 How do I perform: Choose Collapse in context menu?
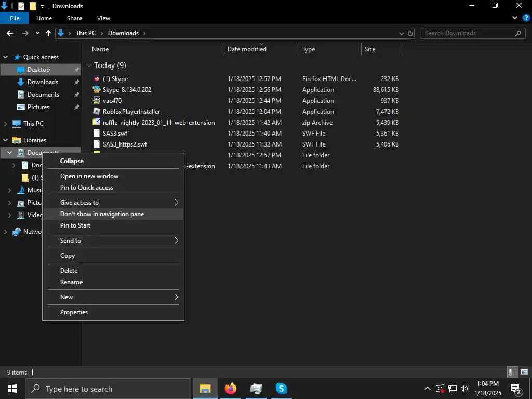click(113, 161)
